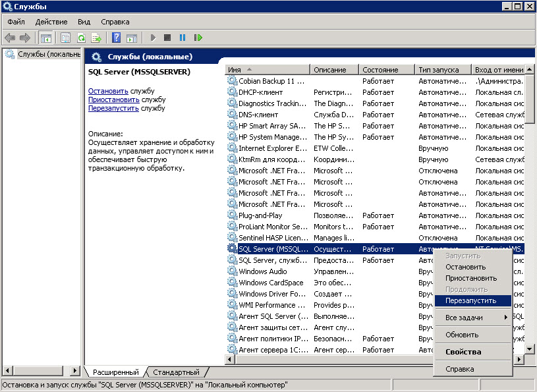Image resolution: width=537 pixels, height=392 pixels.
Task: Select the Diagnostics Trackin service row
Action: click(x=375, y=103)
